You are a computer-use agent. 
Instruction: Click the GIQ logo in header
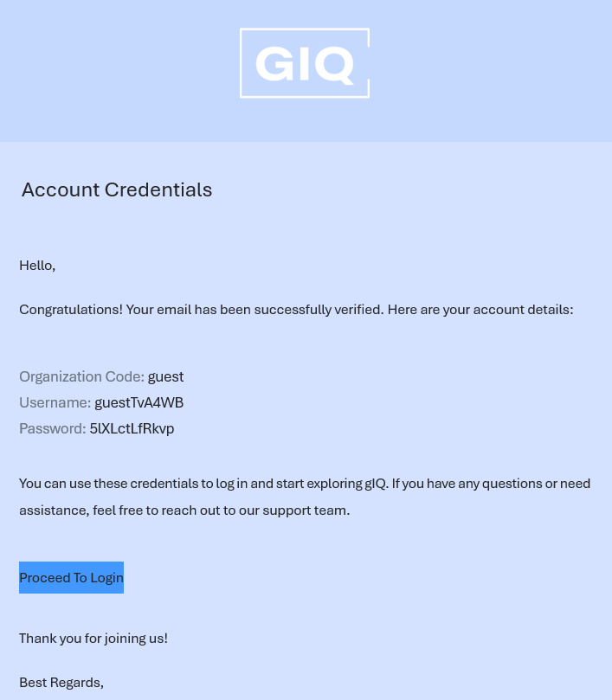pos(305,63)
